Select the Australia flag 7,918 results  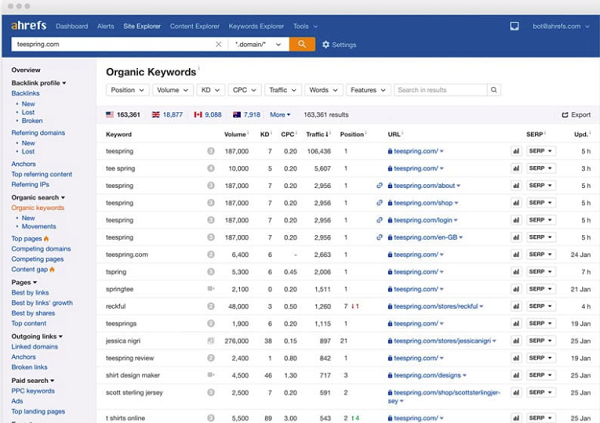tap(246, 114)
